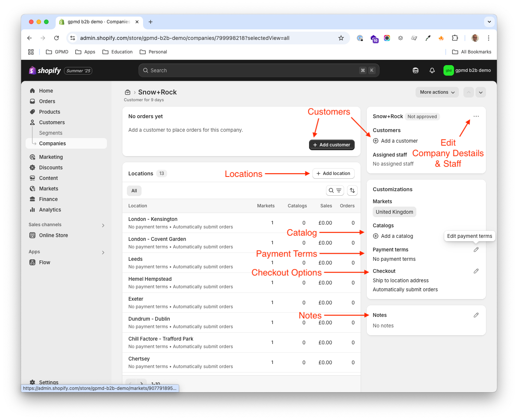Open the Sidekick assistant icon in top bar
518x420 pixels.
[416, 70]
